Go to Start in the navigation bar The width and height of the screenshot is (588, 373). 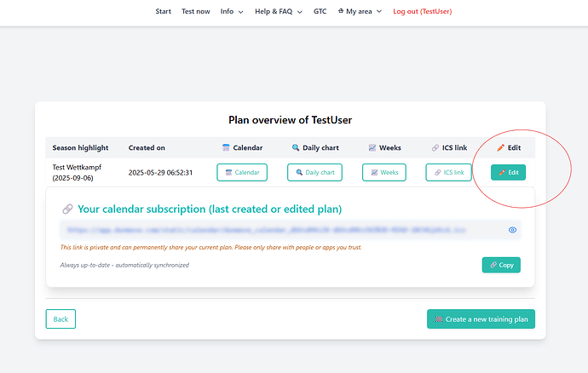pyautogui.click(x=164, y=12)
